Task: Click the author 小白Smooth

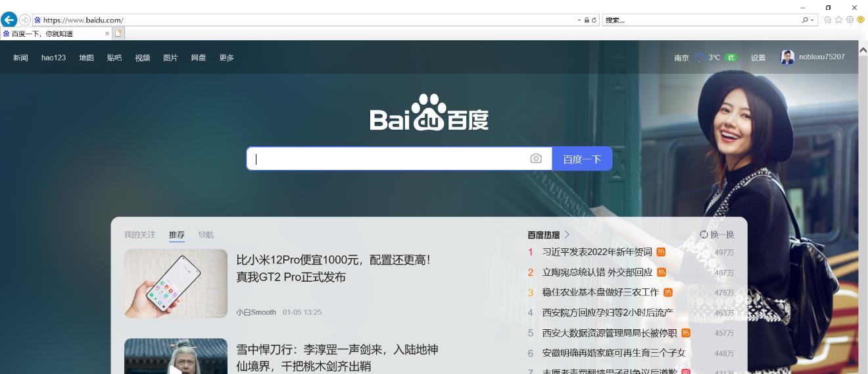Action: click(256, 312)
